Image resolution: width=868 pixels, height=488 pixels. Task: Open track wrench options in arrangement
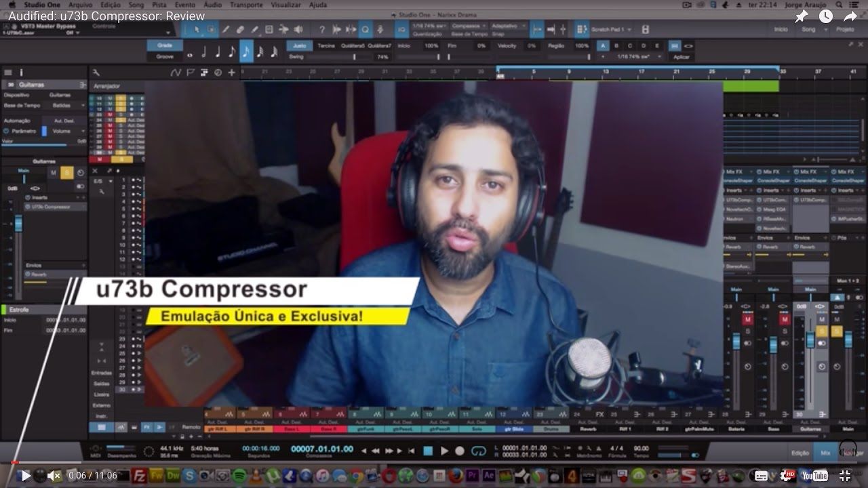pos(96,73)
